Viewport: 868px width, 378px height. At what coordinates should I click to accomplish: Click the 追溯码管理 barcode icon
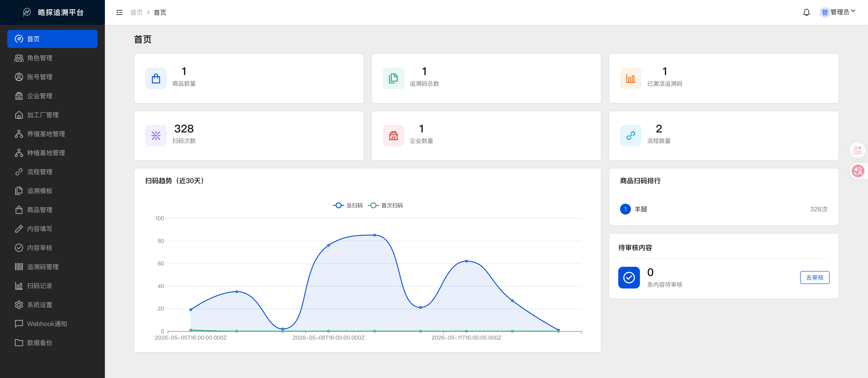click(19, 267)
